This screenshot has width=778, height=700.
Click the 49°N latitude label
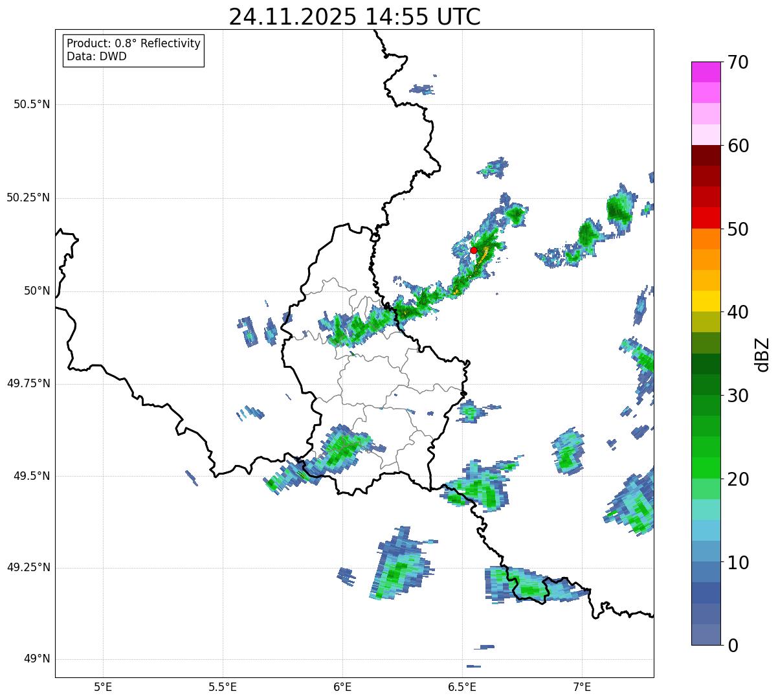click(38, 659)
